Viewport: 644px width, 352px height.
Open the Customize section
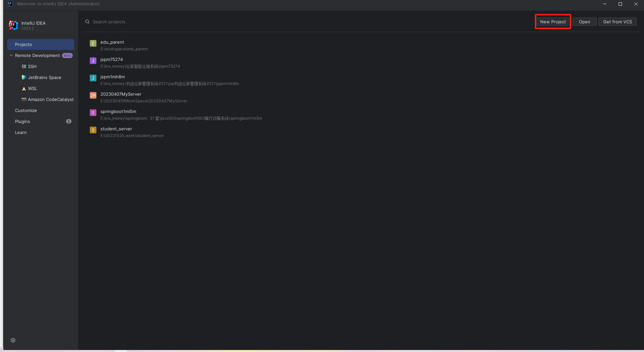click(x=26, y=110)
